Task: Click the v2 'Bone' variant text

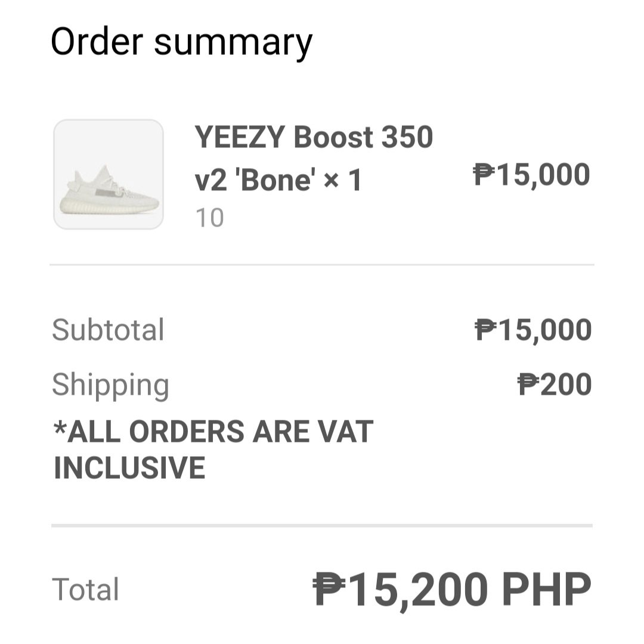Action: tap(255, 179)
